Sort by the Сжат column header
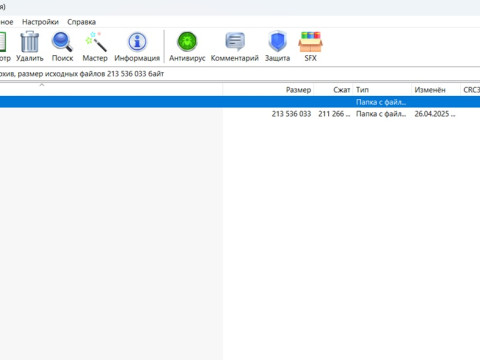Image resolution: width=480 pixels, height=360 pixels. pos(341,90)
